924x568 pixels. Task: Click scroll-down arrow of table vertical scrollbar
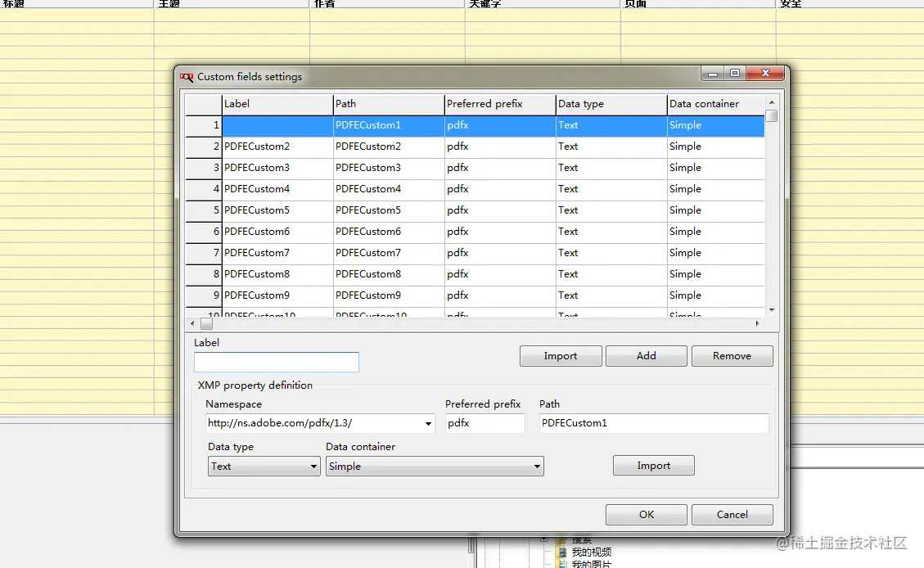point(772,310)
